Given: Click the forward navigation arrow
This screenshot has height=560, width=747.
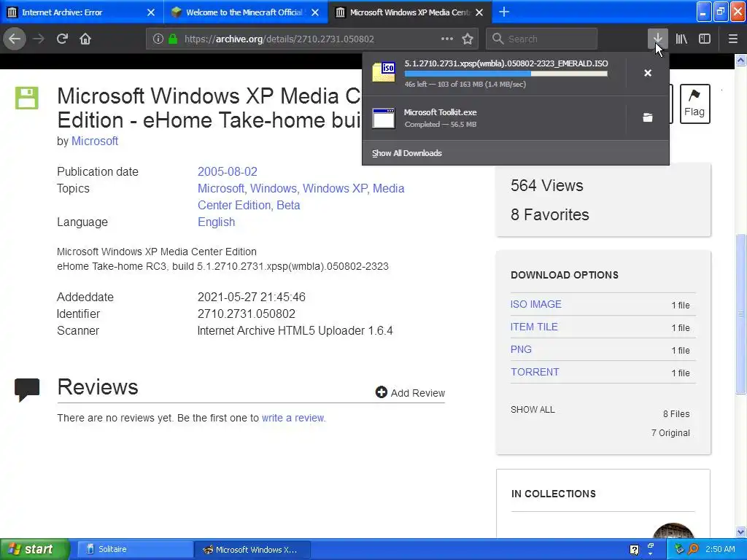Looking at the screenshot, I should [x=39, y=39].
